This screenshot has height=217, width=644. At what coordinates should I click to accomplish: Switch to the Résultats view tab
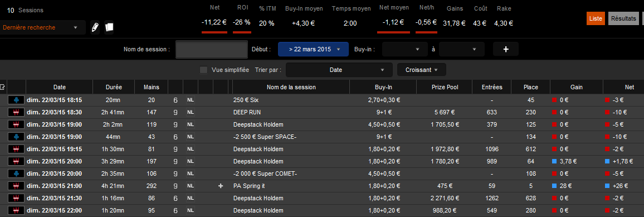pos(623,18)
